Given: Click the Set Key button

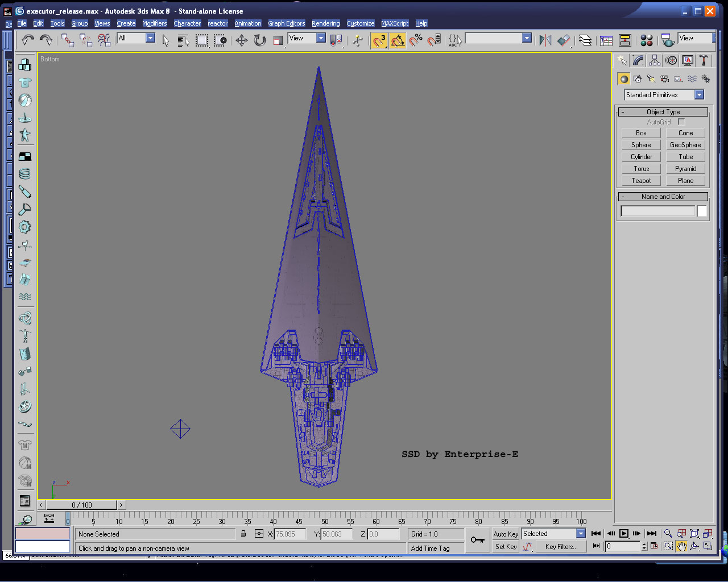Looking at the screenshot, I should tap(506, 547).
